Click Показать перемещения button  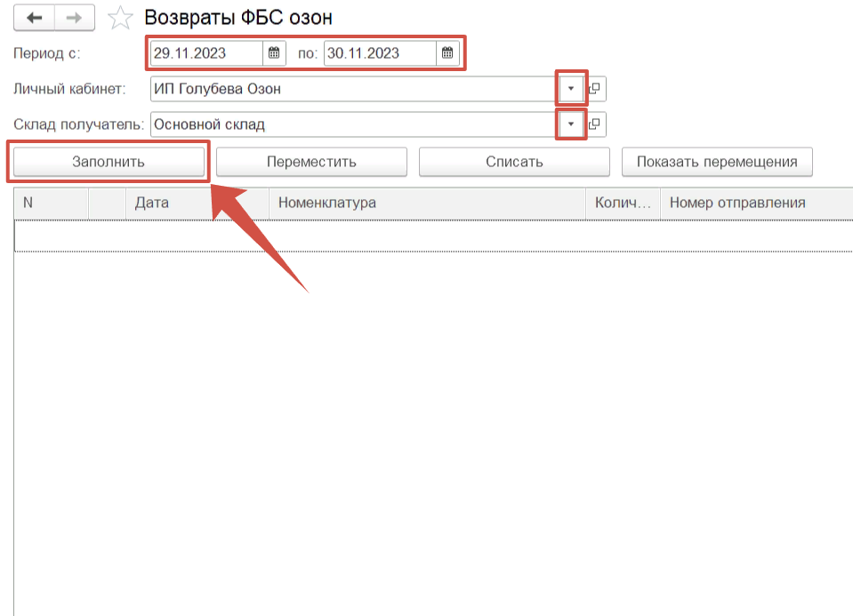tap(717, 162)
